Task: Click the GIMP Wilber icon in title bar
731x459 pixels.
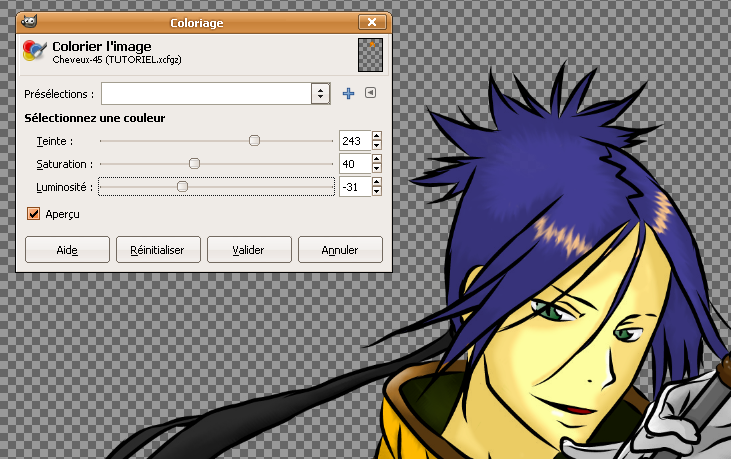Action: 30,21
